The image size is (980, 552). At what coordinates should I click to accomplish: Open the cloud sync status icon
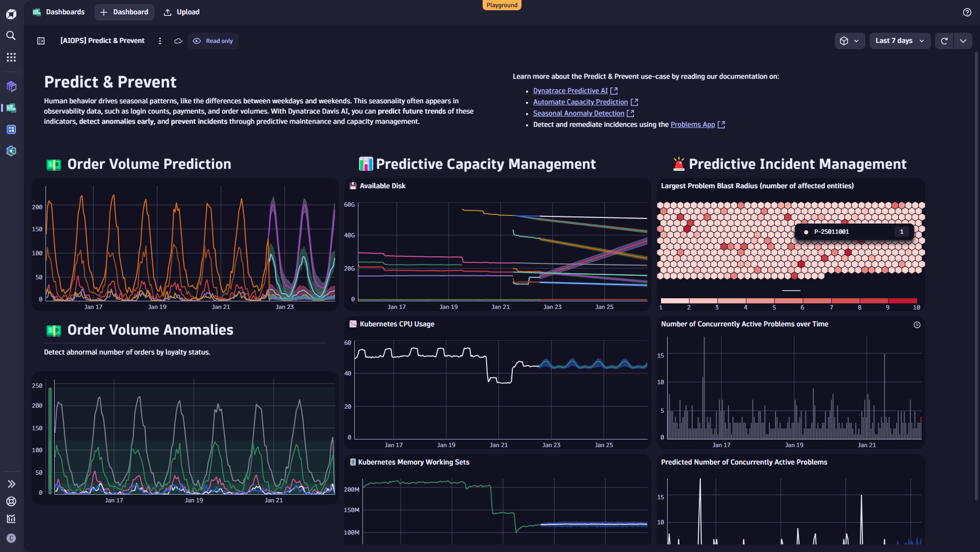(x=178, y=41)
